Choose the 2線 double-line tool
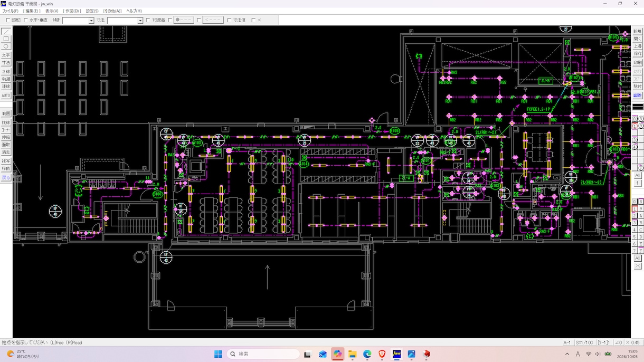The image size is (644, 362). [x=6, y=72]
